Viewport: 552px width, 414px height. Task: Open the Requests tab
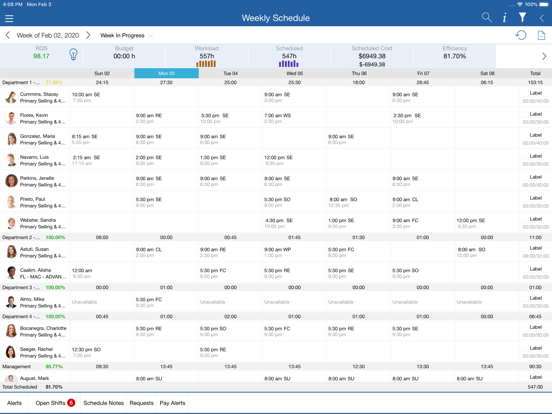[x=142, y=403]
